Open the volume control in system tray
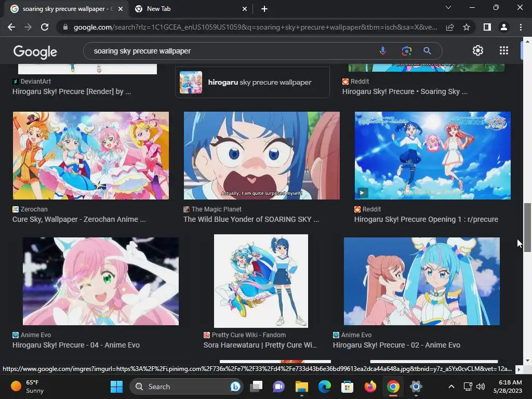 pyautogui.click(x=481, y=387)
